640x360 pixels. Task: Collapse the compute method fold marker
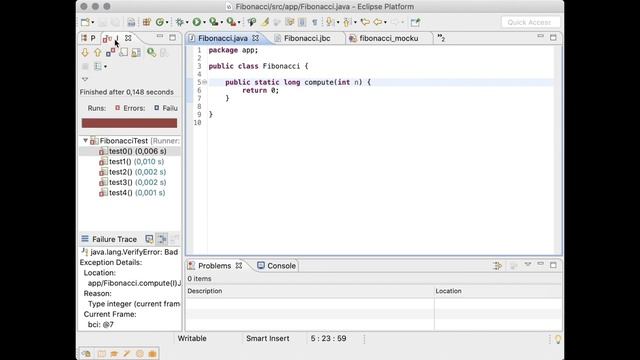205,82
